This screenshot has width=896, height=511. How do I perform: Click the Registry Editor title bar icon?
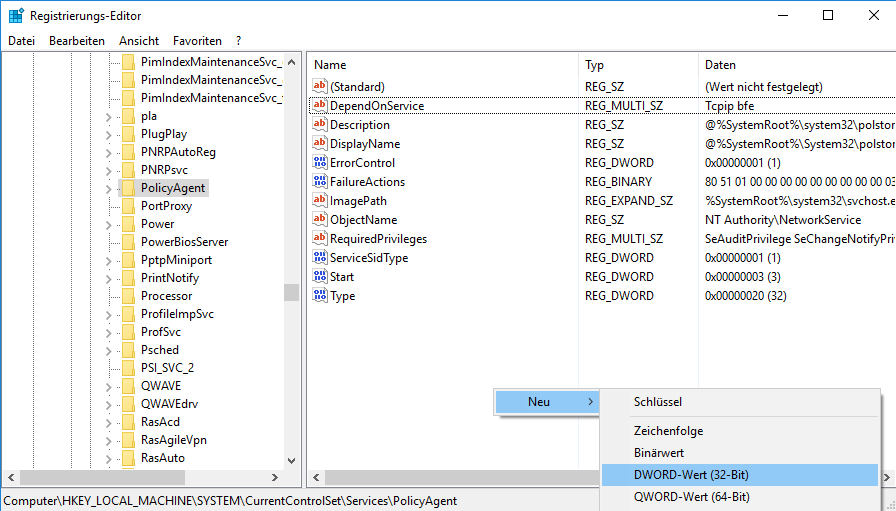coord(16,15)
